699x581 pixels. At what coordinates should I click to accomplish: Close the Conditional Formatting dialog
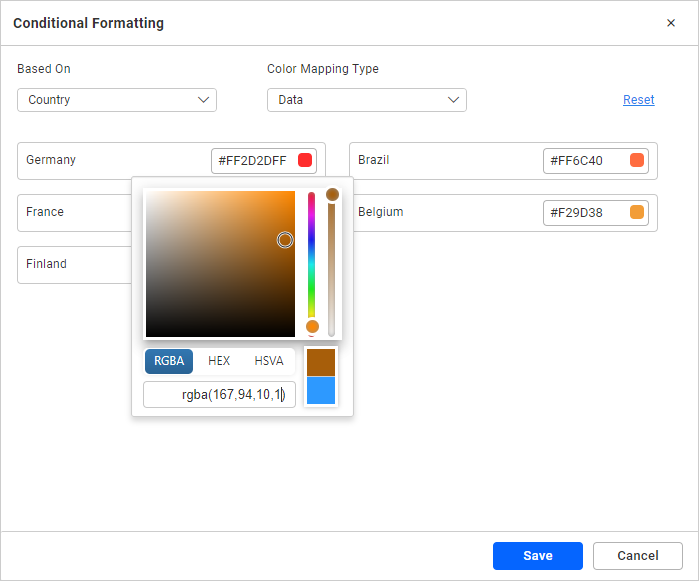point(671,23)
